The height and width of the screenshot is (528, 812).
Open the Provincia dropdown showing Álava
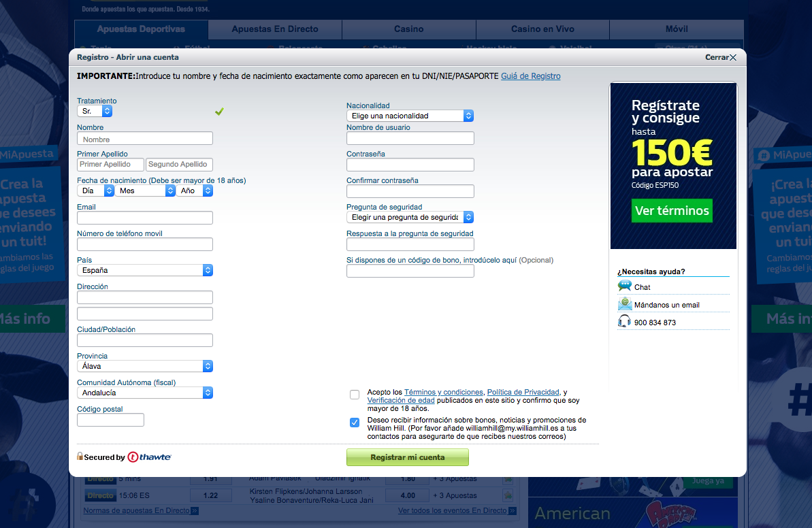coord(145,366)
